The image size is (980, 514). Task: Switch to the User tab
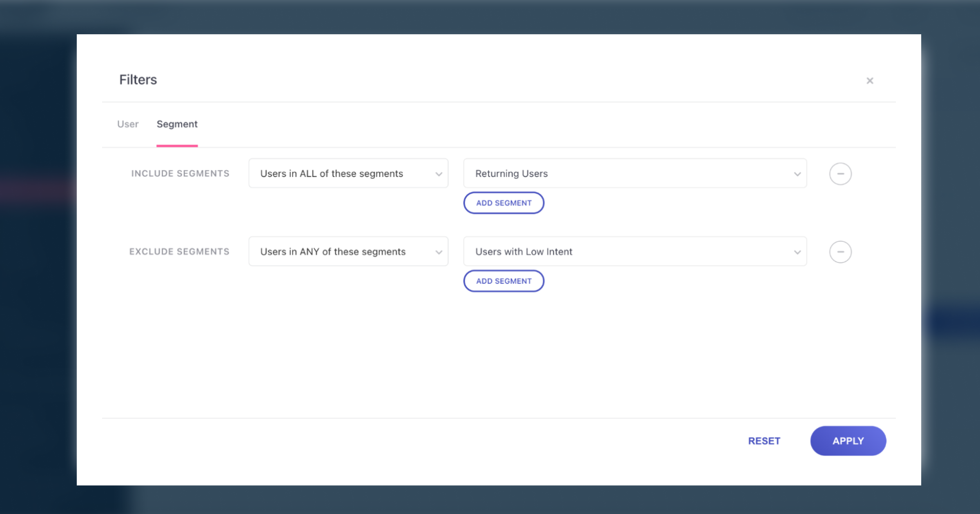128,124
